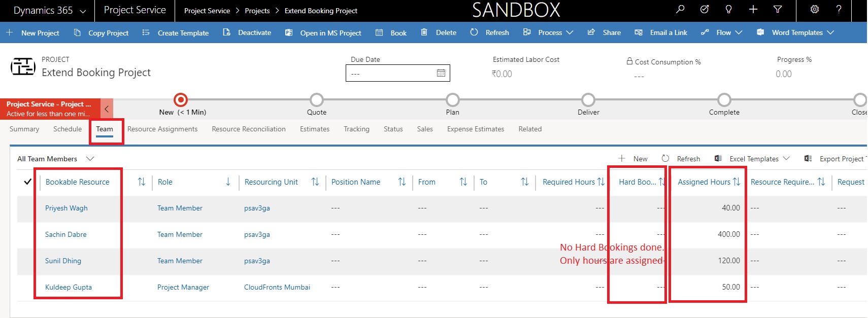
Task: Open the search magnifier icon
Action: (x=680, y=9)
